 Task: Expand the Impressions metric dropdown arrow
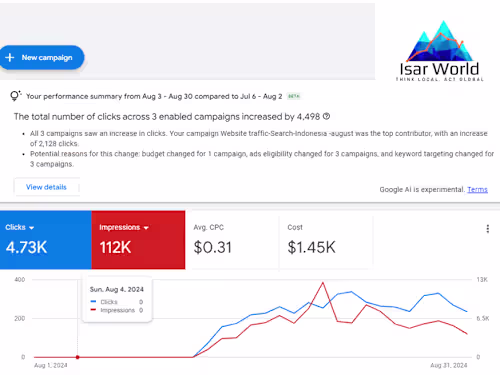coord(146,228)
